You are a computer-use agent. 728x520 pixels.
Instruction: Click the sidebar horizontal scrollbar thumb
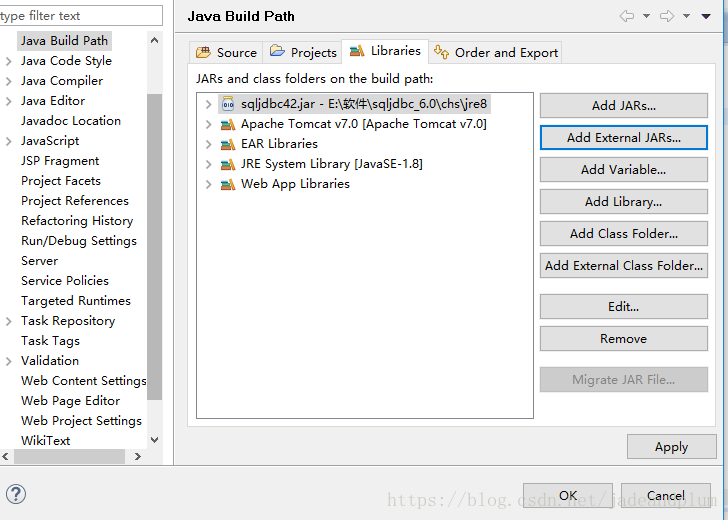(x=69, y=456)
